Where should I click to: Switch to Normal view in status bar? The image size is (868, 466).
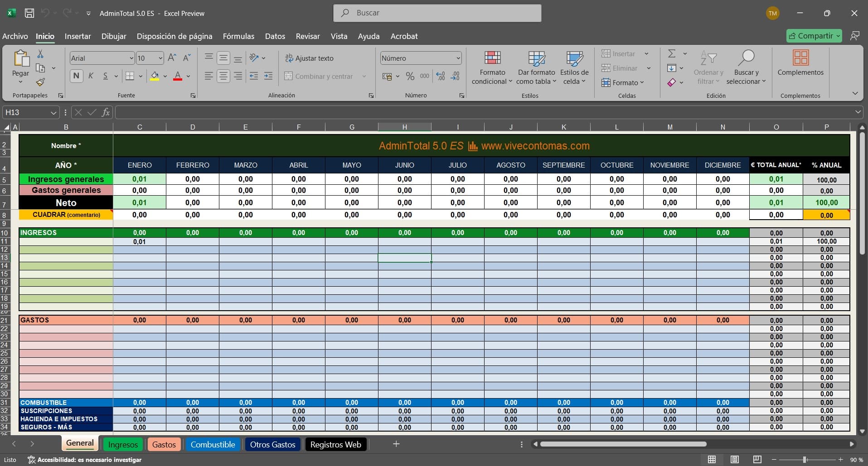click(712, 459)
